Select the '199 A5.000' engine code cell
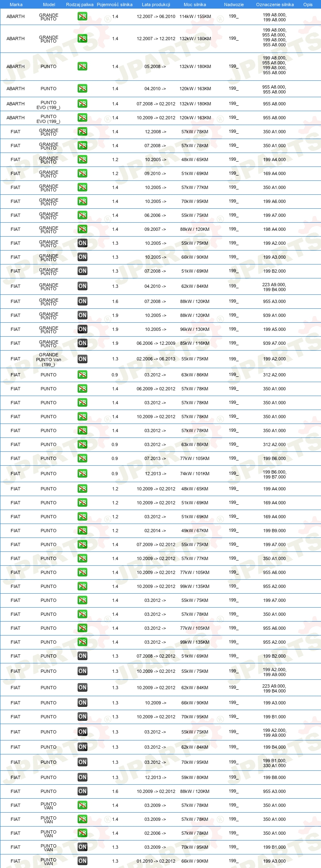The height and width of the screenshot is (868, 321). 275,329
